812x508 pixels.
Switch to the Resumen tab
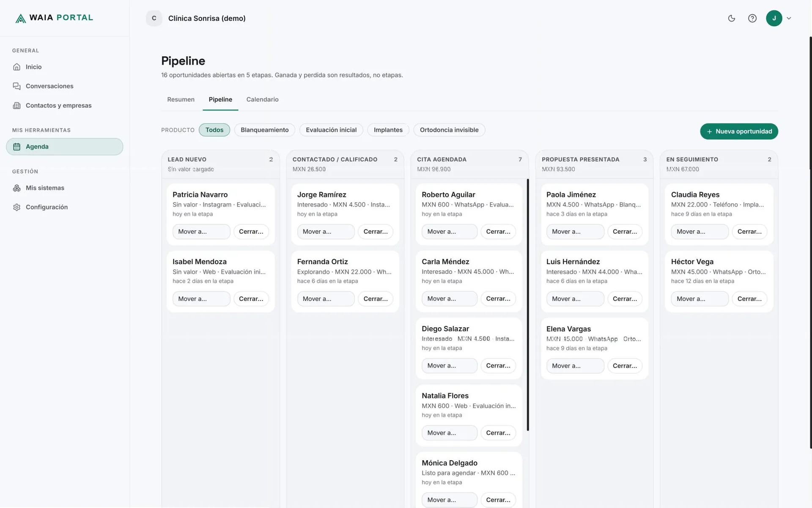pyautogui.click(x=181, y=99)
